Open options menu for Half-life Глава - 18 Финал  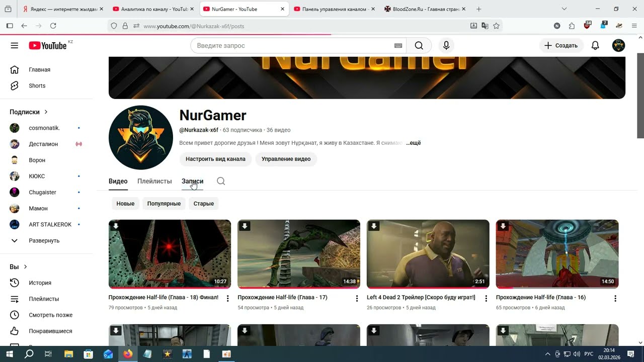tap(227, 299)
